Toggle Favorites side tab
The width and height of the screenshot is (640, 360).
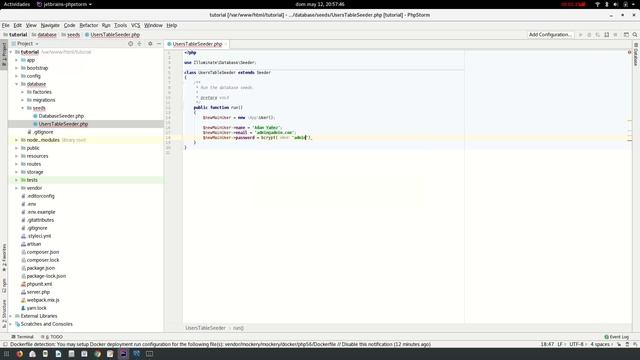(4, 258)
